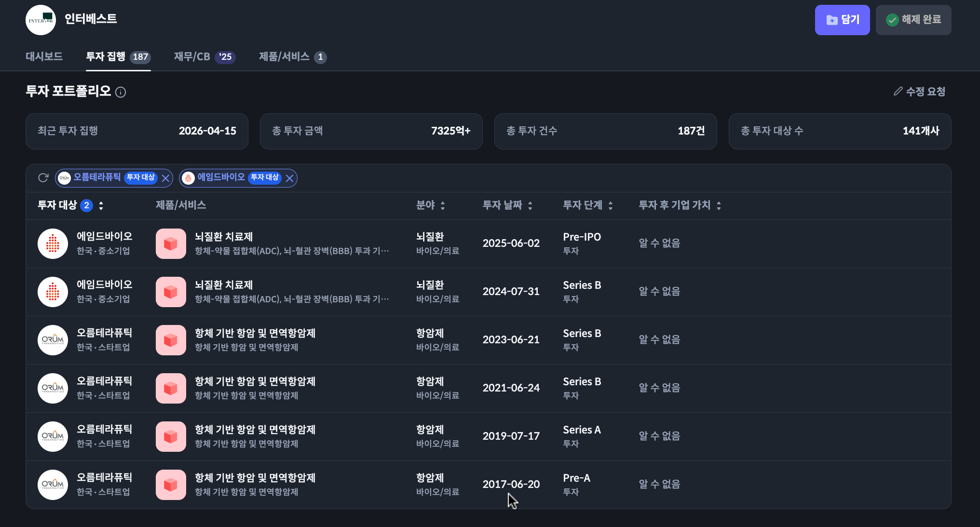The width and height of the screenshot is (980, 527).
Task: Click the 오름테라퓨틱 logo in the filter chip
Action: [64, 178]
